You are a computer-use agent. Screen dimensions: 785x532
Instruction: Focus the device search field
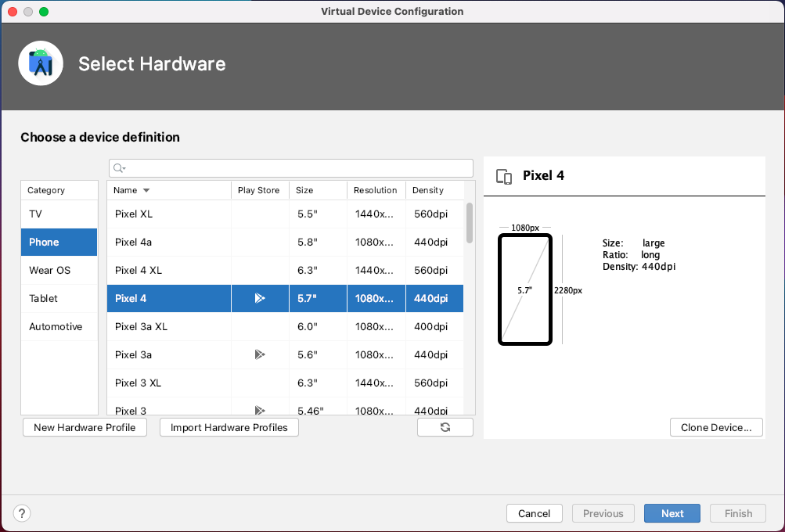point(291,168)
